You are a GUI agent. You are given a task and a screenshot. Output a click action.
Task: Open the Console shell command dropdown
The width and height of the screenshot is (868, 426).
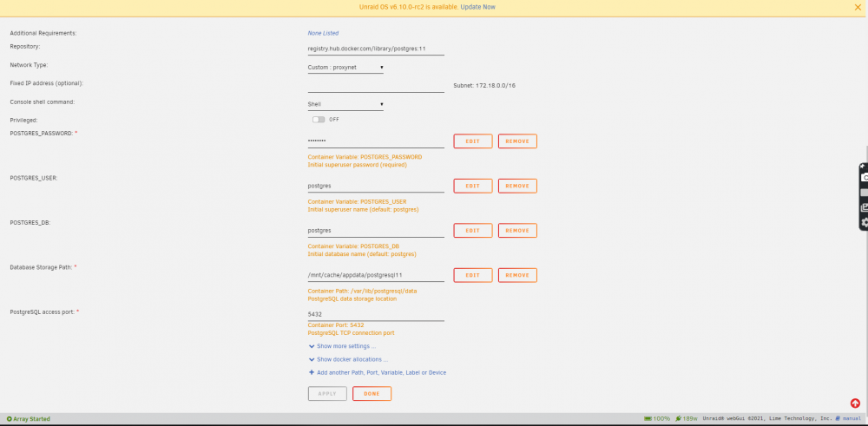click(x=345, y=104)
